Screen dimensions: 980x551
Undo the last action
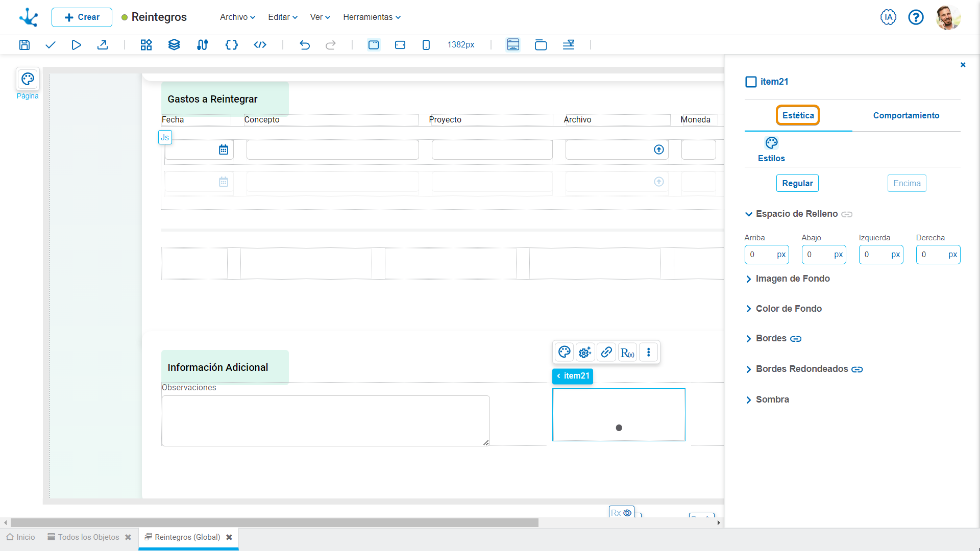point(305,45)
